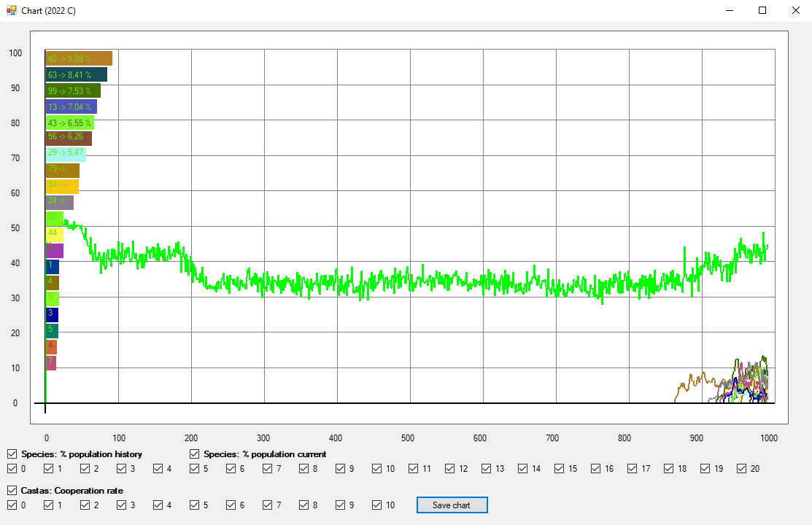This screenshot has width=812, height=525.
Task: Maximize the Chart window
Action: pos(762,11)
